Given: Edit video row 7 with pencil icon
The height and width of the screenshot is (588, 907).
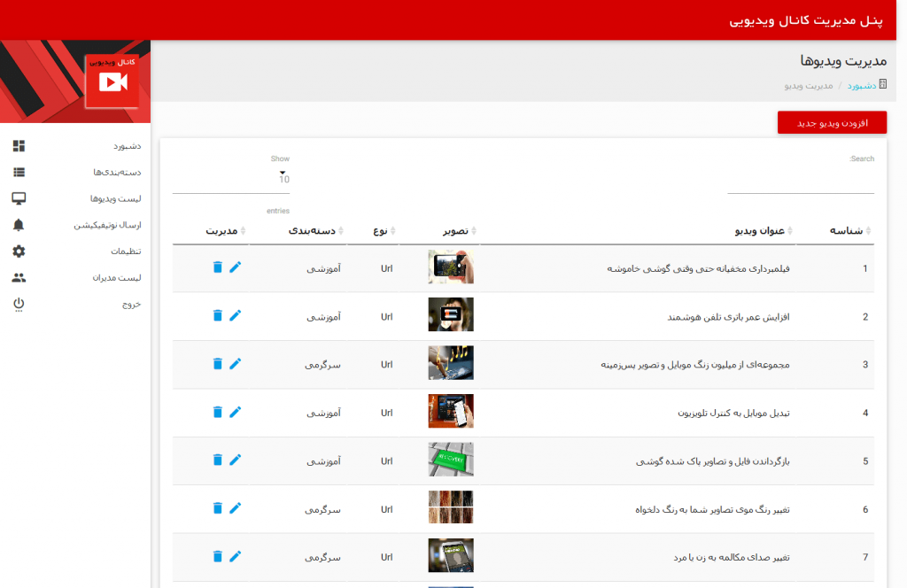Looking at the screenshot, I should coord(235,556).
